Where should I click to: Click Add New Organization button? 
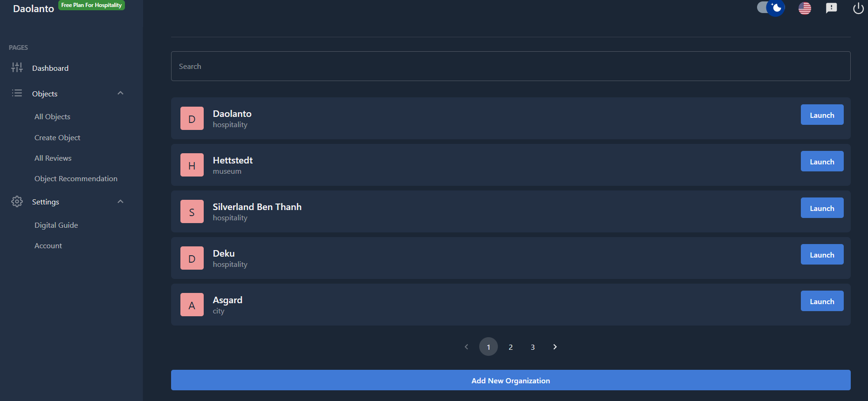tap(510, 381)
